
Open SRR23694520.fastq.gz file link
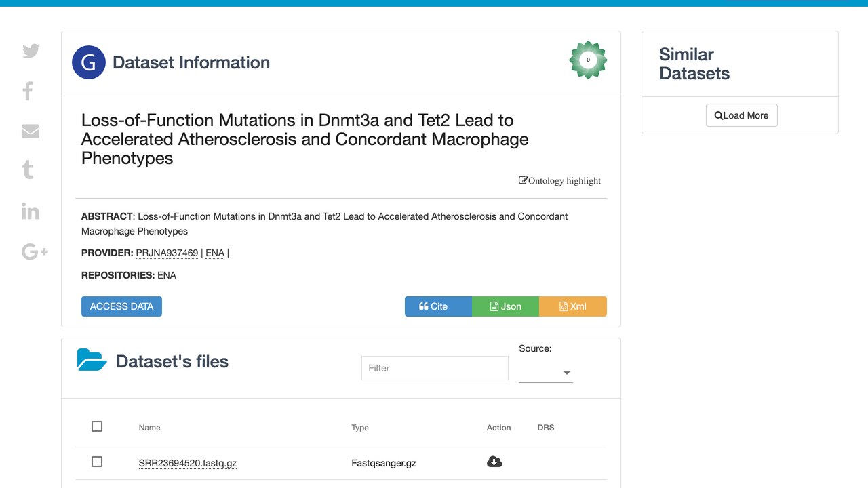pos(188,464)
